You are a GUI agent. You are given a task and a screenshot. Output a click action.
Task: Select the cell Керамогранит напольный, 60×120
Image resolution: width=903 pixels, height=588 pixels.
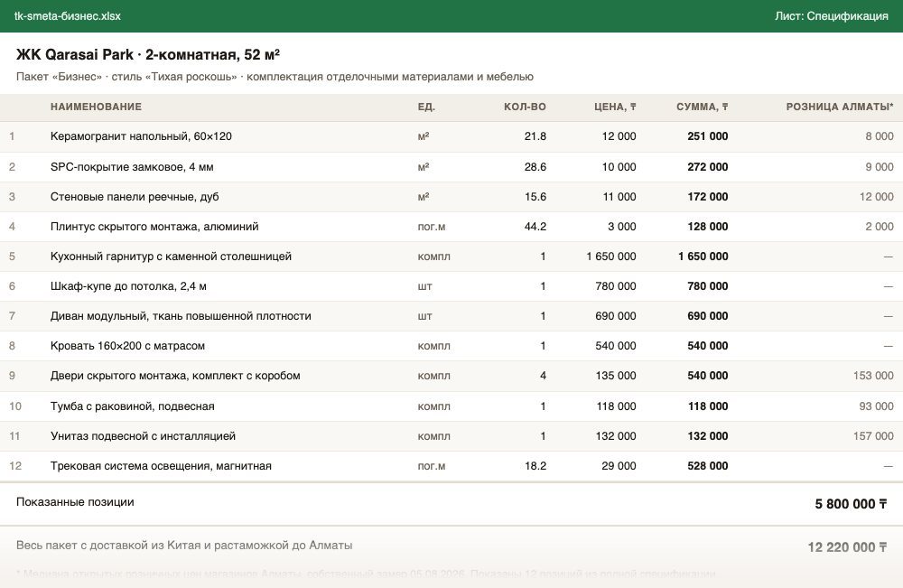[141, 136]
